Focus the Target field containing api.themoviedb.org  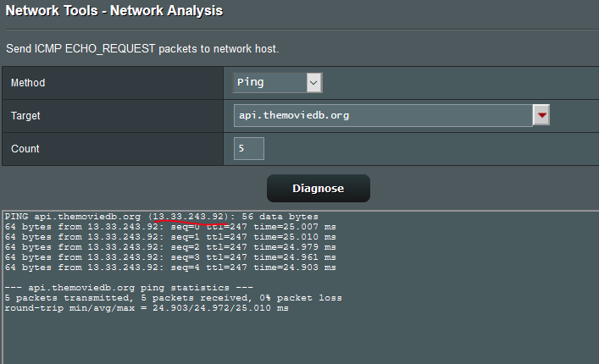[x=382, y=114]
